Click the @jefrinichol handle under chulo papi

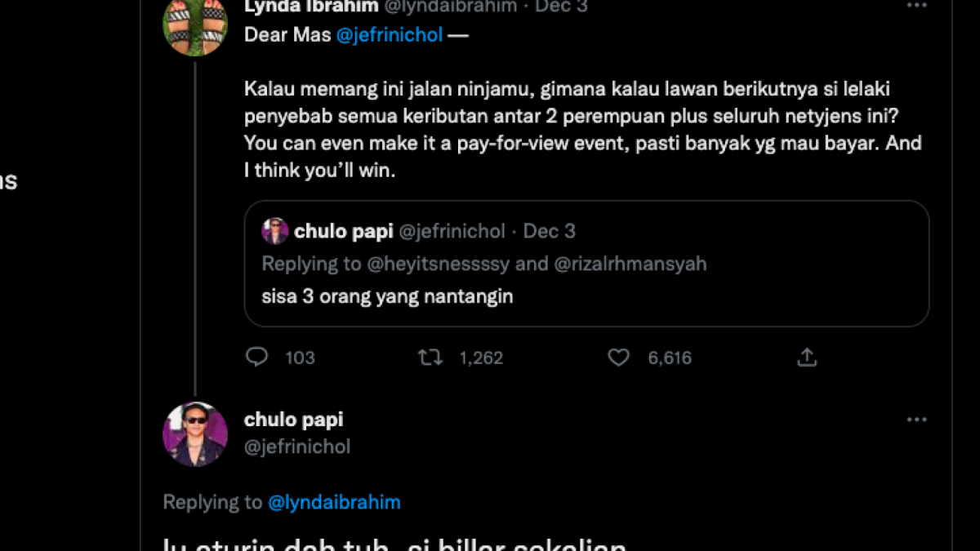(x=297, y=447)
